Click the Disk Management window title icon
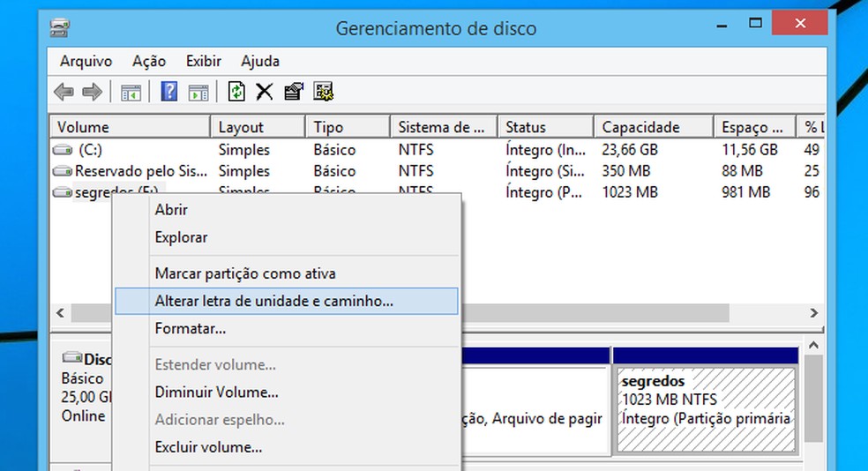 pyautogui.click(x=59, y=27)
